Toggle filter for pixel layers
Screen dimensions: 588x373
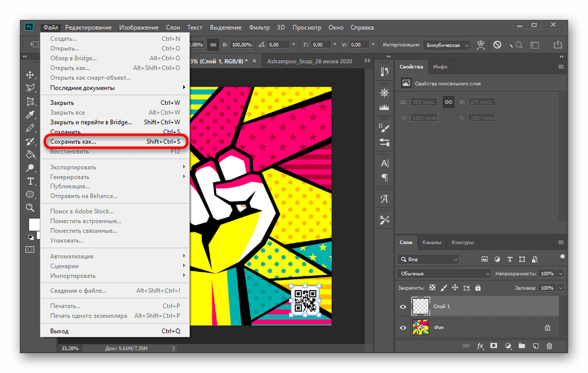(485, 259)
